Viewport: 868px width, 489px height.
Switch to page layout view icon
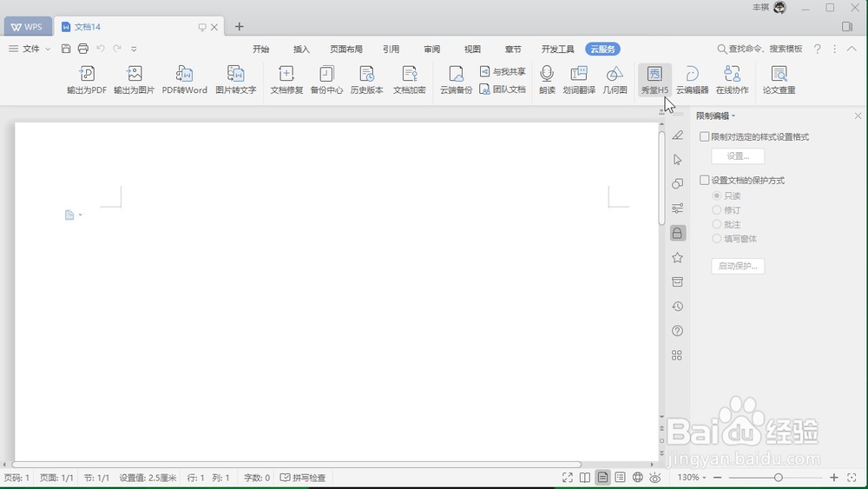tap(602, 478)
